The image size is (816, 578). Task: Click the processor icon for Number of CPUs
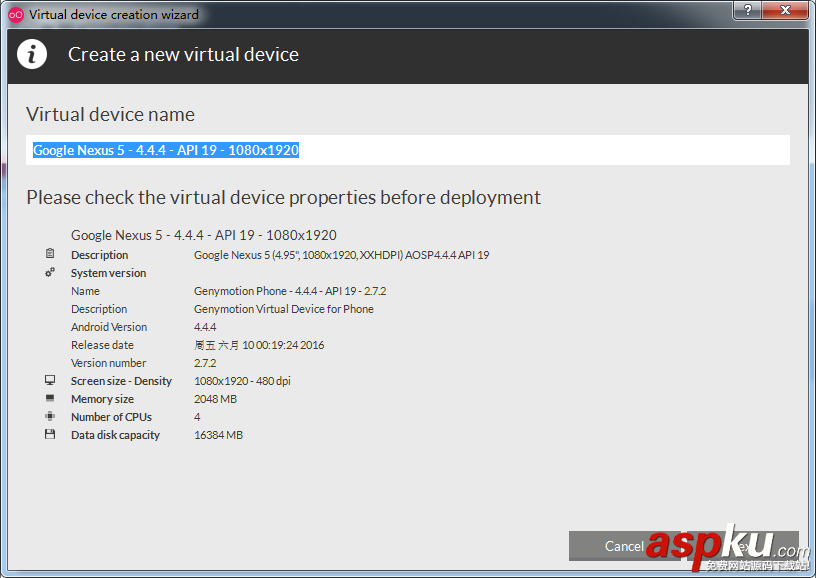[x=50, y=417]
